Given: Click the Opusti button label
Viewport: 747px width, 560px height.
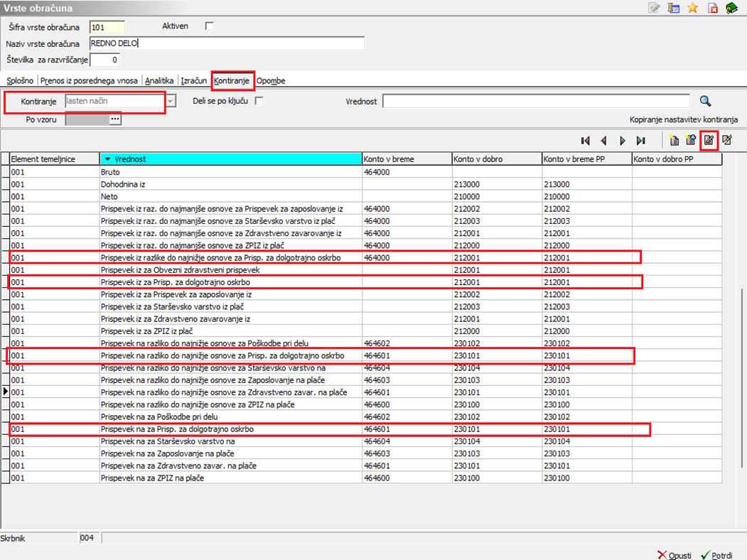Looking at the screenshot, I should pyautogui.click(x=679, y=555).
